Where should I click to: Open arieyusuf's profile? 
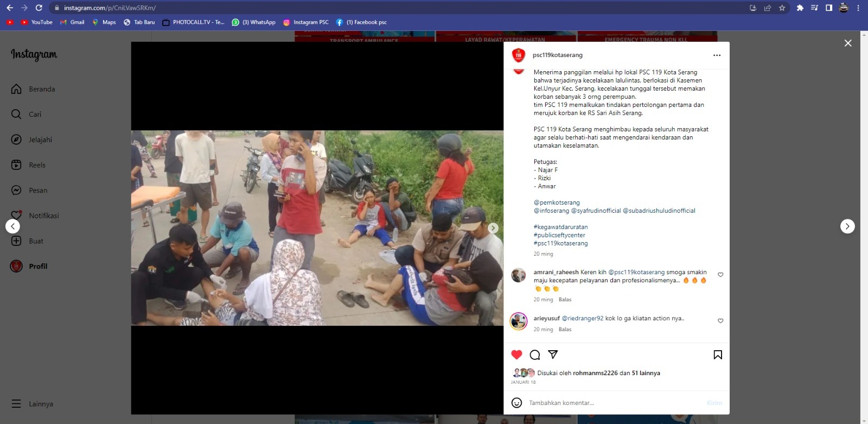pos(546,318)
